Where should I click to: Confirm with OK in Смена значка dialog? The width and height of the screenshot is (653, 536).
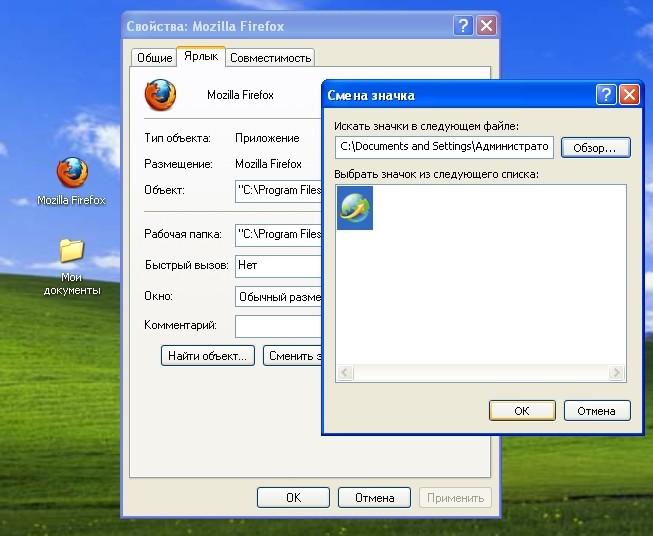522,411
